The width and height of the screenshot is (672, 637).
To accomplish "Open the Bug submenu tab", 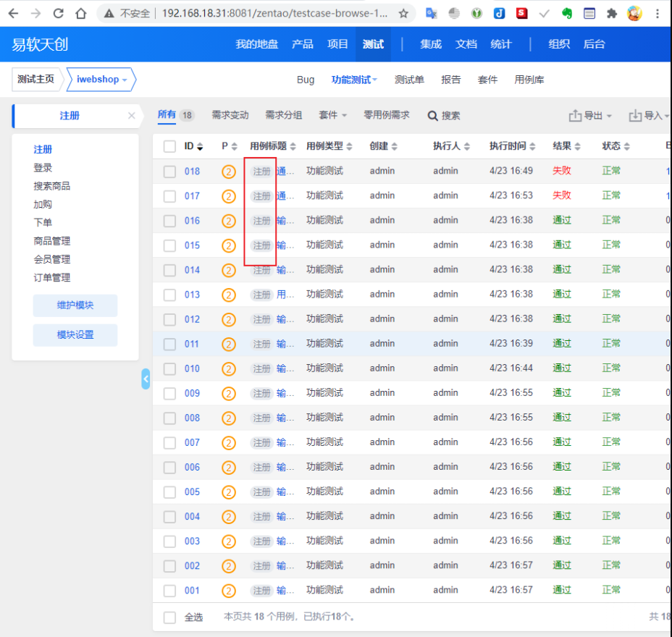I will point(306,80).
